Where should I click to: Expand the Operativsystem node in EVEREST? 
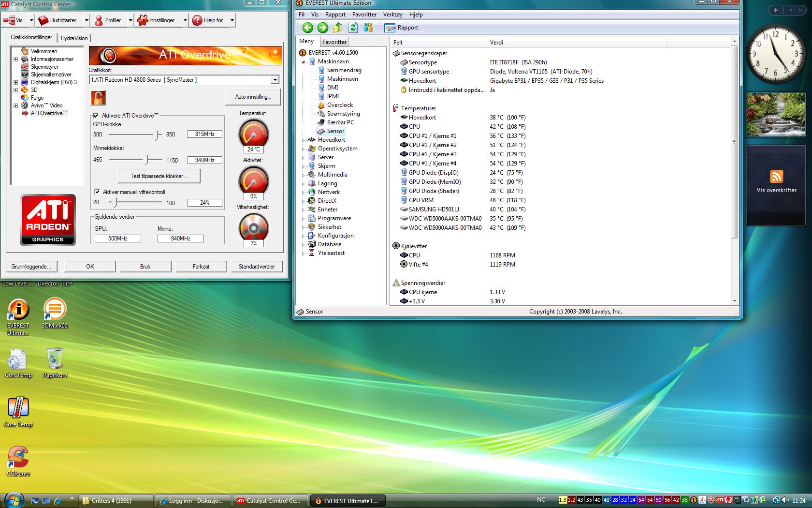pos(304,149)
